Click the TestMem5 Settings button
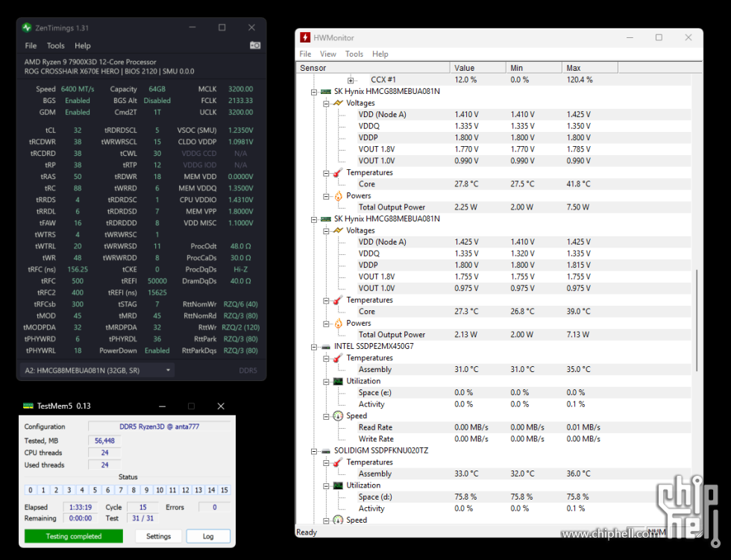 158,536
